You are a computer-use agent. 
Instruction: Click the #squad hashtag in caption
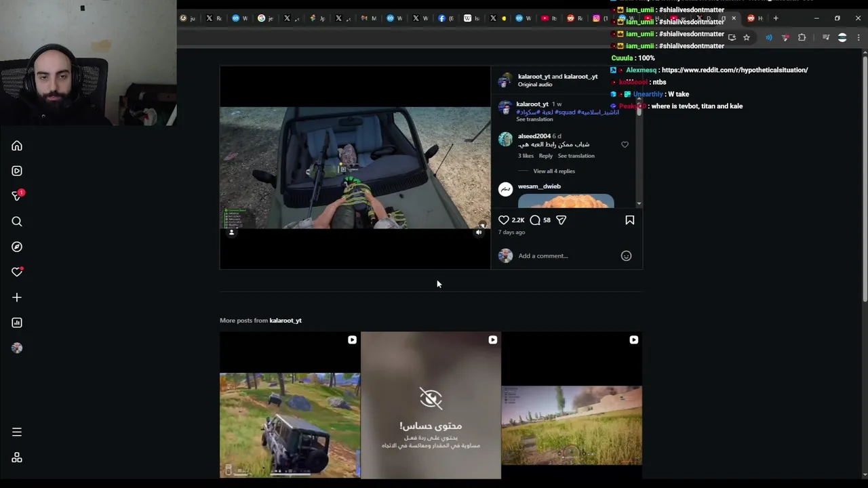coord(565,113)
